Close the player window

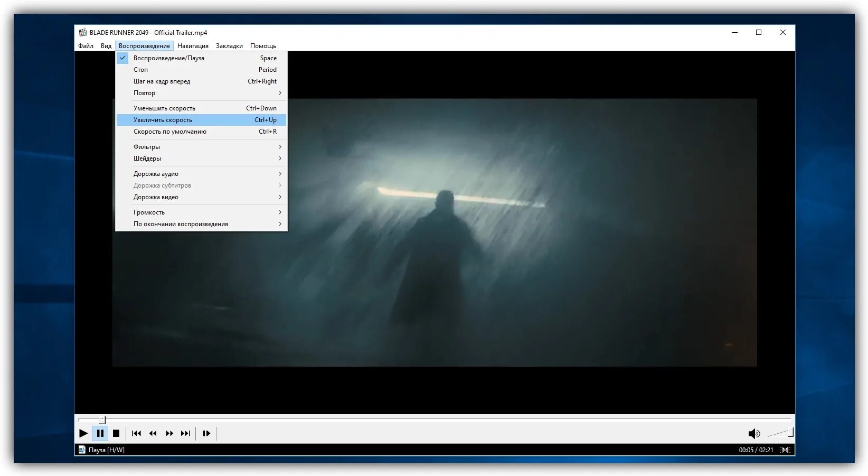click(783, 32)
